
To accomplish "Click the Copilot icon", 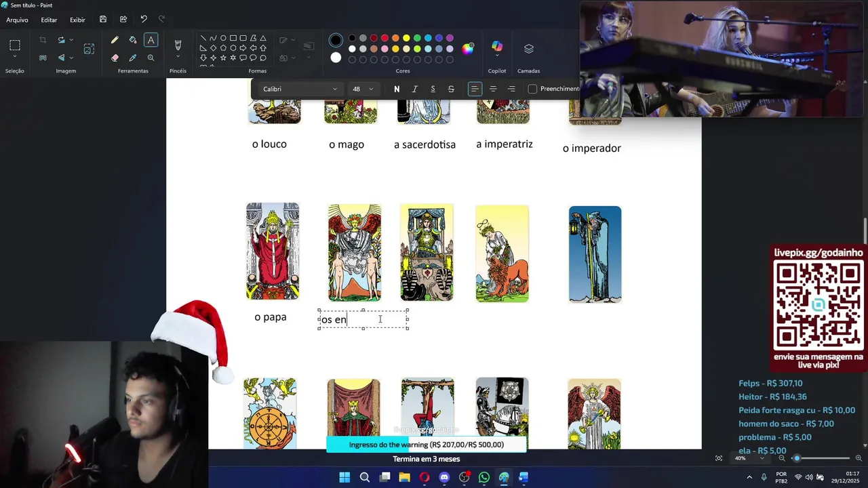I will point(497,46).
